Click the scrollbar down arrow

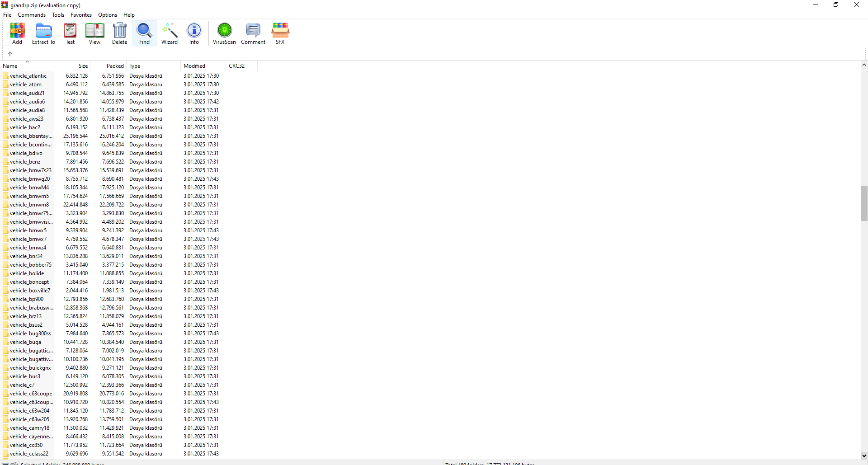[x=864, y=456]
